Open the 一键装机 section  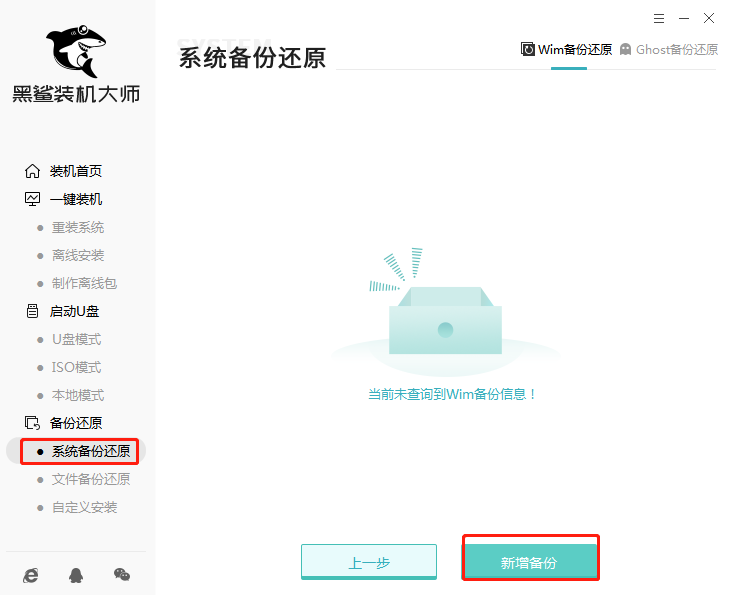pyautogui.click(x=76, y=199)
